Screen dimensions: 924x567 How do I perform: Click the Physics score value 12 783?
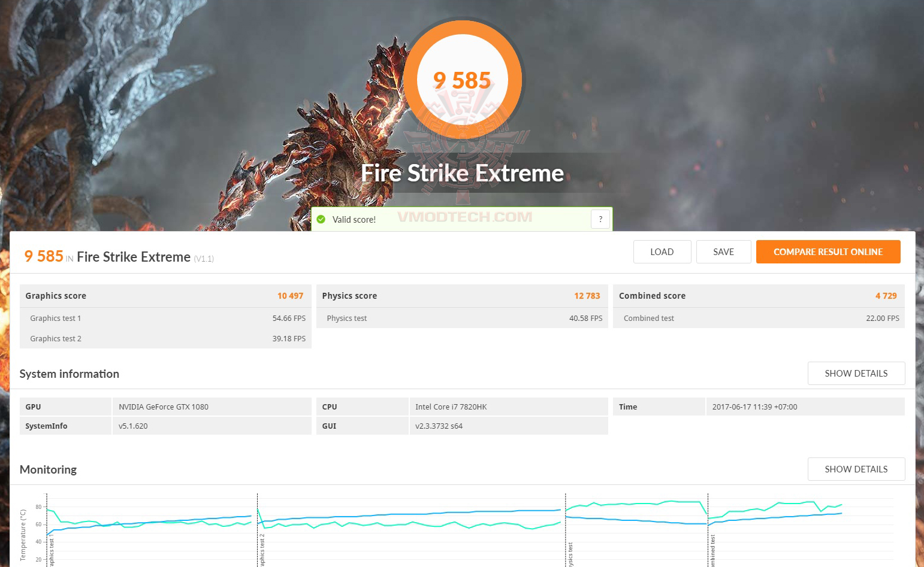pyautogui.click(x=587, y=296)
